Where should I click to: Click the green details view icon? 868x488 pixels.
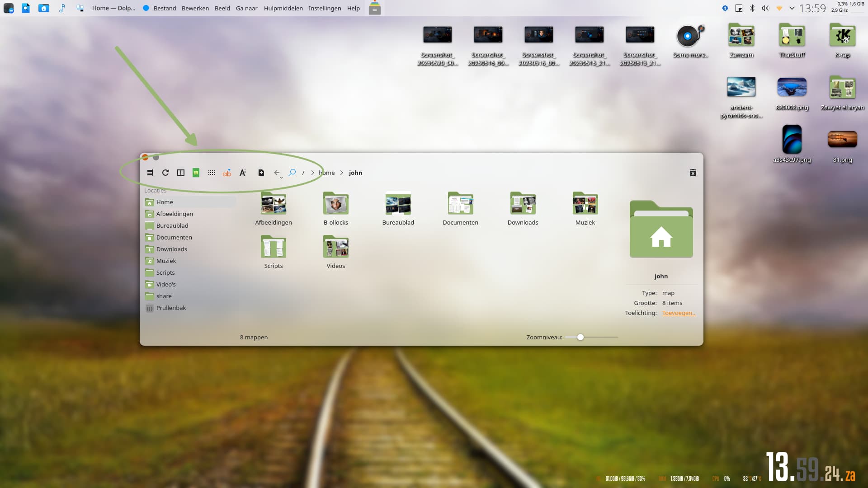pyautogui.click(x=196, y=173)
